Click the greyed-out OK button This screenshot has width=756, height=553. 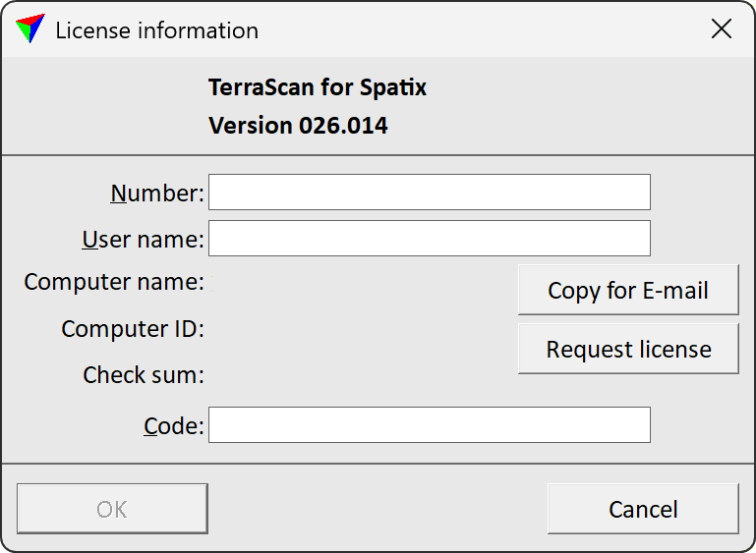click(x=112, y=509)
